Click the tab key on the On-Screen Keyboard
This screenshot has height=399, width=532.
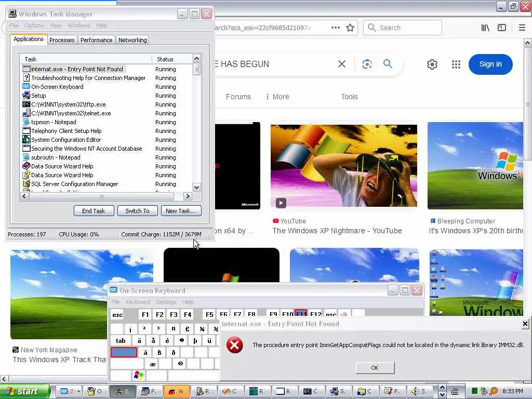point(121,341)
